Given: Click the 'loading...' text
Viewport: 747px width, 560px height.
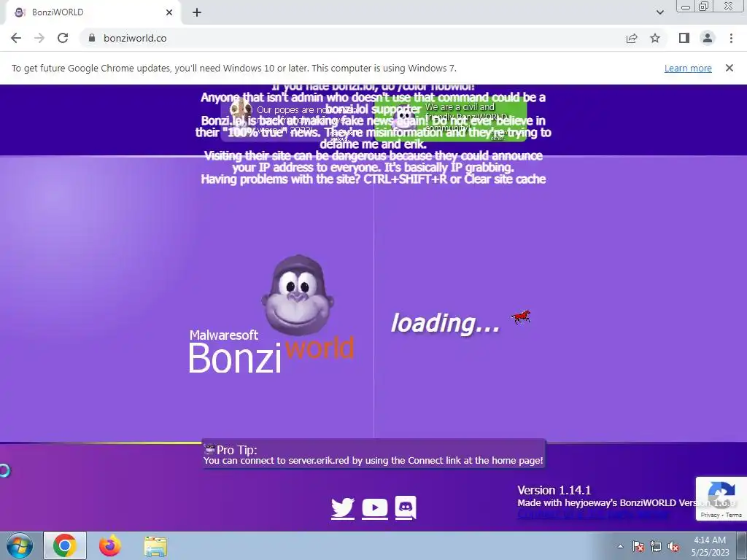Looking at the screenshot, I should pyautogui.click(x=445, y=323).
